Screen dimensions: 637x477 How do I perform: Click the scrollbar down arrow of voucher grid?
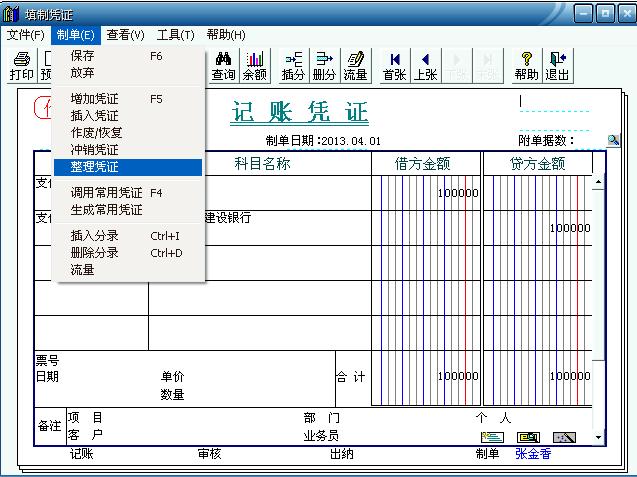click(598, 438)
